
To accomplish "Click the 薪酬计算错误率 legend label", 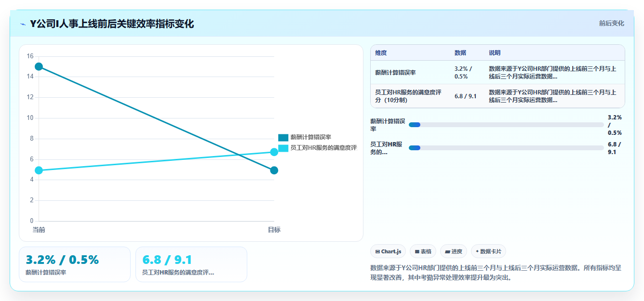I will 310,138.
